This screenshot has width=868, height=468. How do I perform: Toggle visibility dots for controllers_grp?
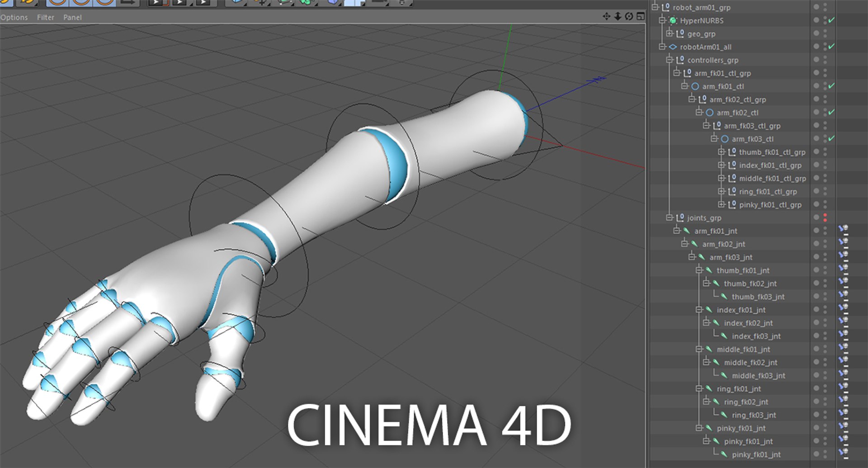tap(825, 60)
